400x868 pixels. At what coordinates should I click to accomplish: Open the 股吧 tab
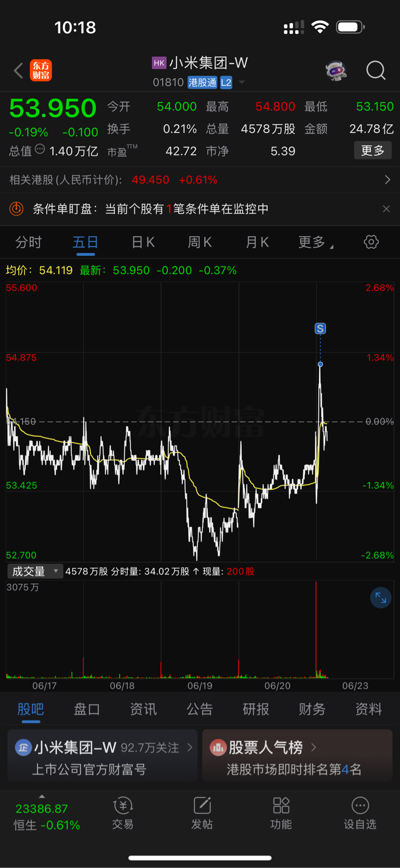tap(31, 709)
